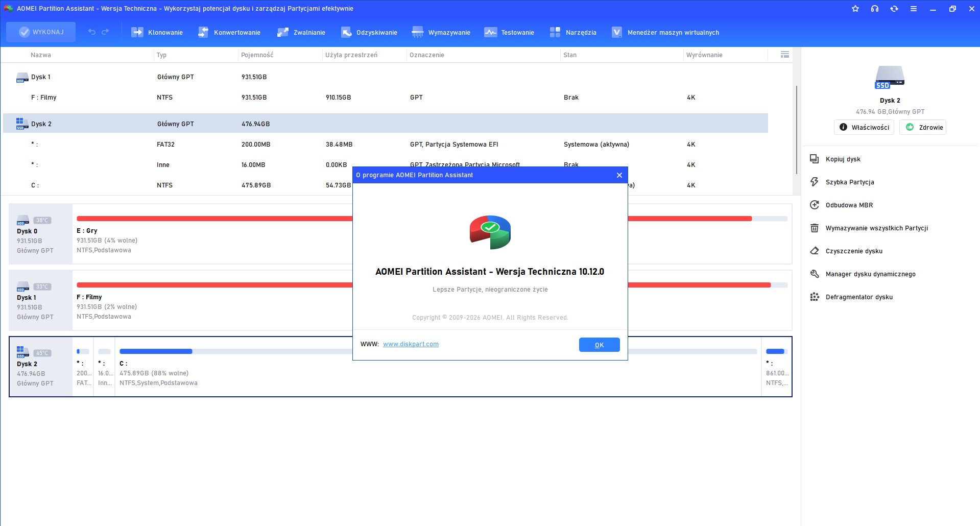This screenshot has width=980, height=526.
Task: Open the Odzyskiwanie recovery icon
Action: pos(346,32)
